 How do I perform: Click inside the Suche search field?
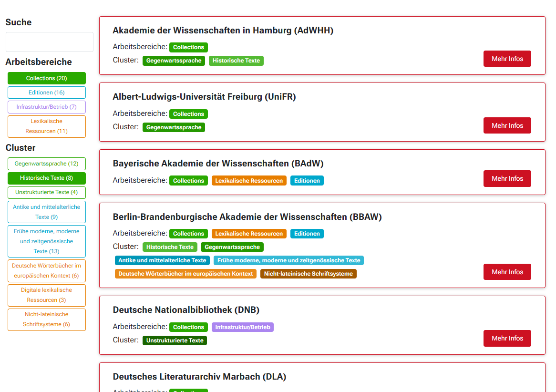tap(49, 42)
